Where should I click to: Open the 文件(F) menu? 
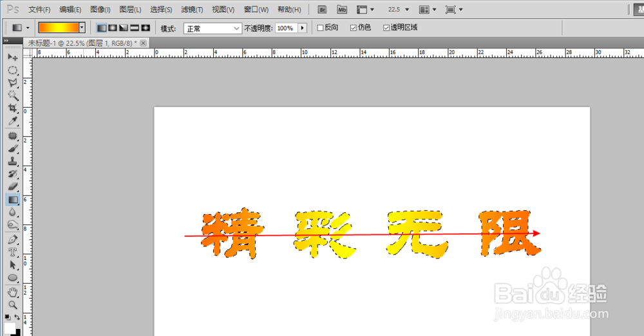coord(39,10)
